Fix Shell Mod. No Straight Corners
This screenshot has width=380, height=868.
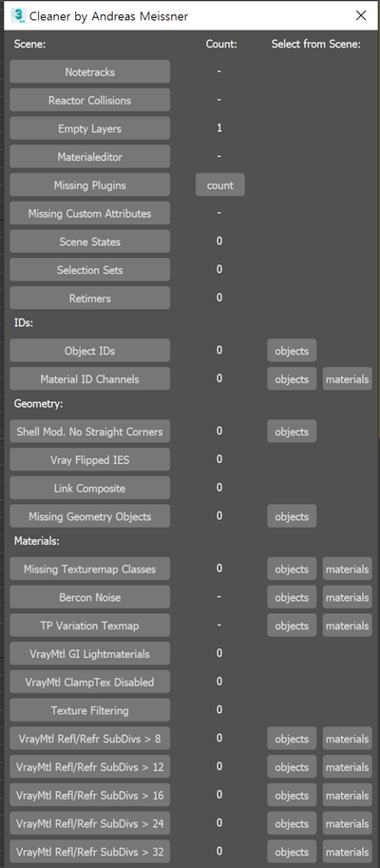click(89, 431)
